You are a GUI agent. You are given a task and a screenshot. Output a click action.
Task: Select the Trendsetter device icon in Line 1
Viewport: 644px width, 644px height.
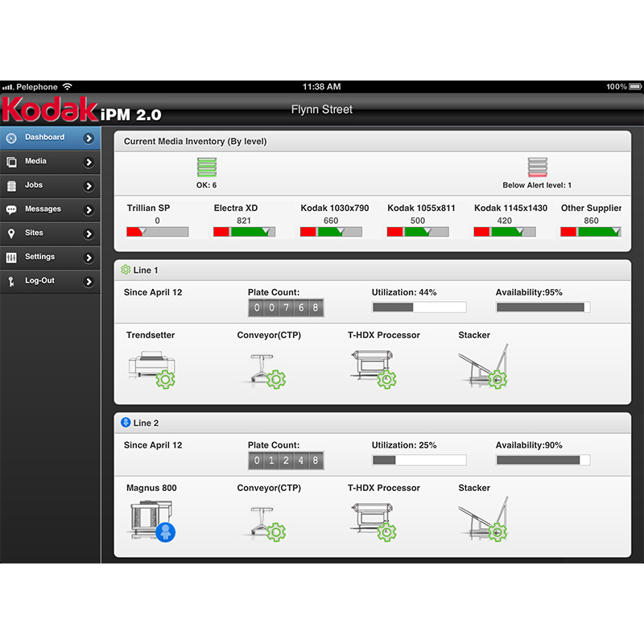pos(152,369)
